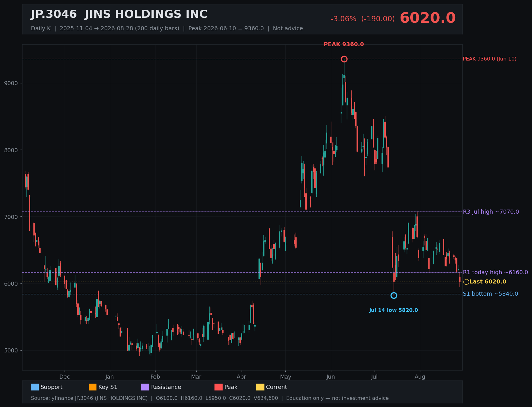Image resolution: width=532 pixels, height=407 pixels.
Task: Click the Dec x-axis label
Action: pyautogui.click(x=65, y=377)
